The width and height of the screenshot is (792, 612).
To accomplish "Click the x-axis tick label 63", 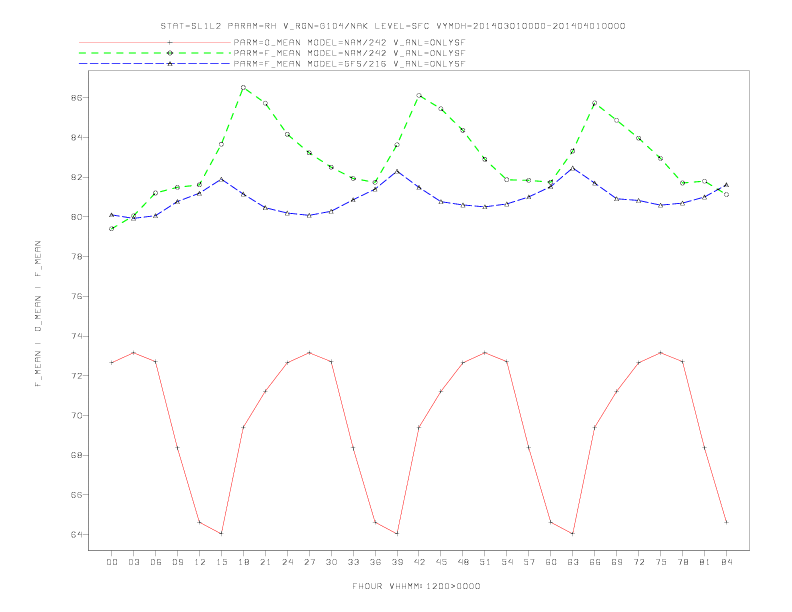I will 573,562.
